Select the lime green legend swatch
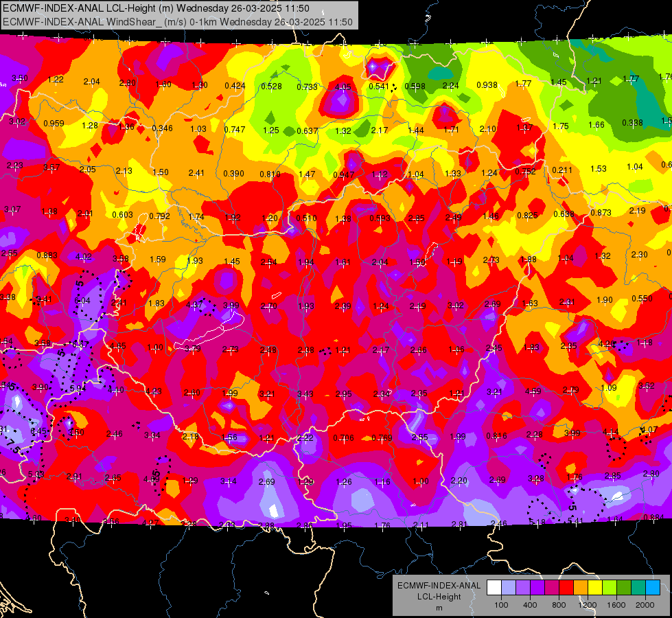Image resolution: width=672 pixels, height=618 pixels. pos(610,588)
